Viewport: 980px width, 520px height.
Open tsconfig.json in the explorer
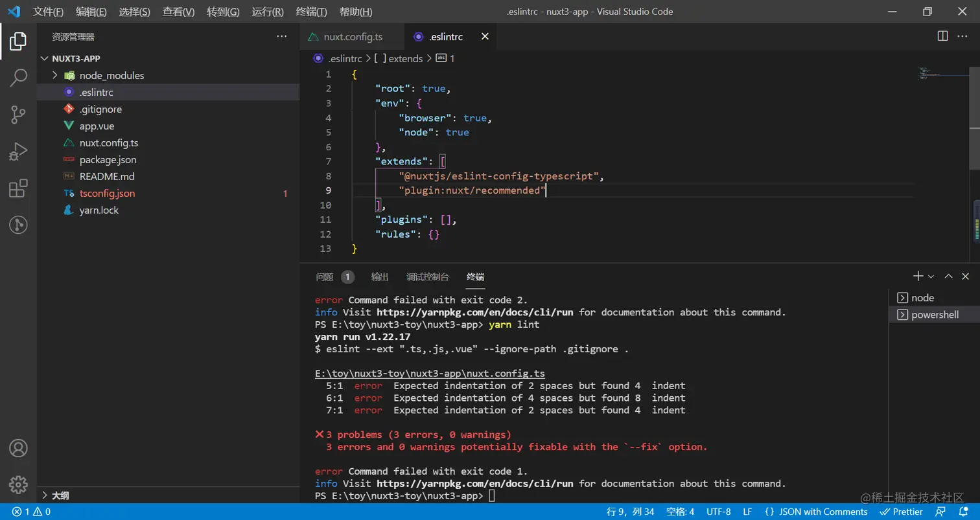tap(107, 194)
